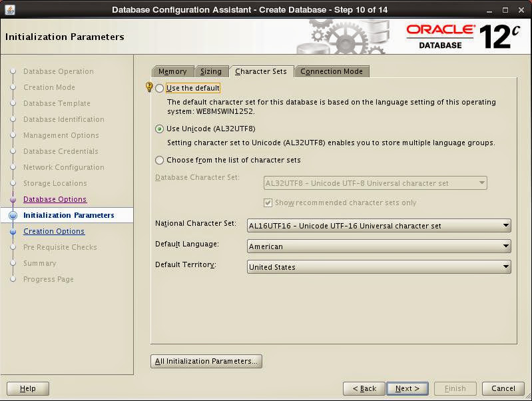Click the Database Credentials step

coord(61,151)
